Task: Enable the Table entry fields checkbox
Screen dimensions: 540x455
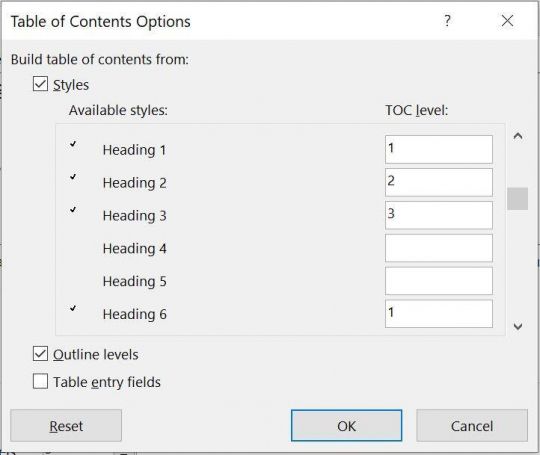Action: point(40,381)
